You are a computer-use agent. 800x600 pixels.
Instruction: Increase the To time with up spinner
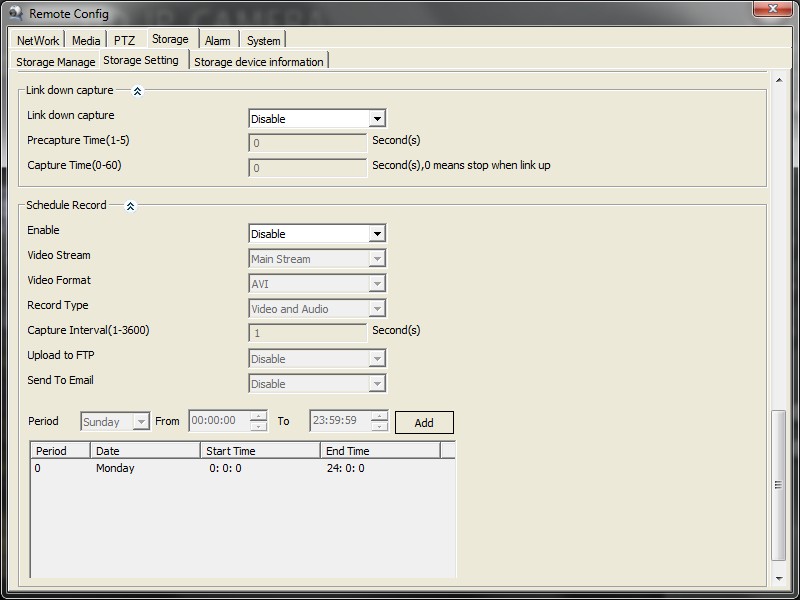pyautogui.click(x=380, y=416)
